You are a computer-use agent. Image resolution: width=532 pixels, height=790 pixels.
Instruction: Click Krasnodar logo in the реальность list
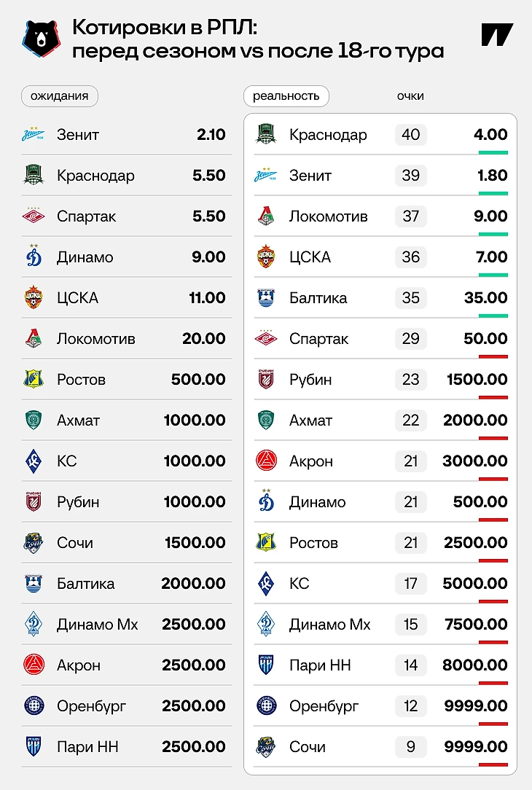(x=266, y=135)
